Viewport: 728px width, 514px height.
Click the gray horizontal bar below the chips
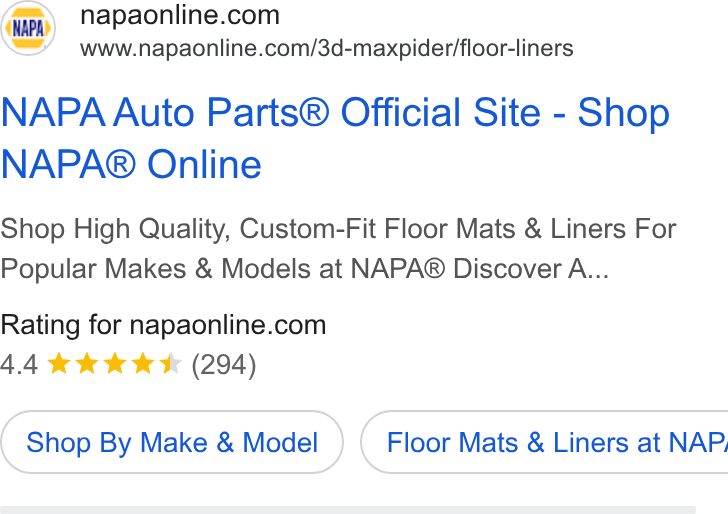(348, 510)
